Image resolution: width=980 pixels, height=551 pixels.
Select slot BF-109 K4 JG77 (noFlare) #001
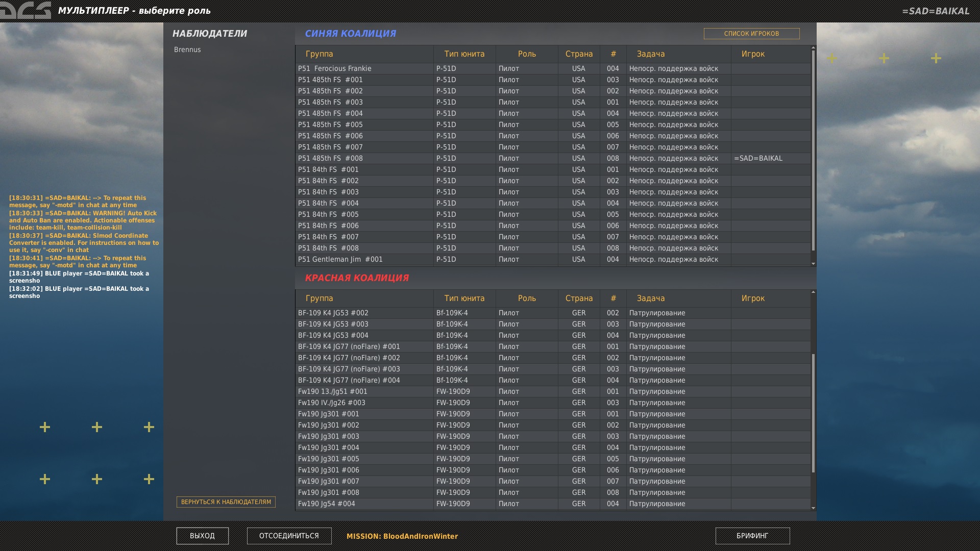click(x=553, y=346)
